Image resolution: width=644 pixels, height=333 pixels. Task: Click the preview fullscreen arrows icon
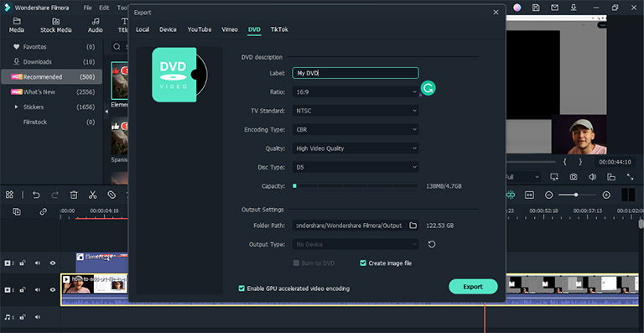tap(630, 177)
